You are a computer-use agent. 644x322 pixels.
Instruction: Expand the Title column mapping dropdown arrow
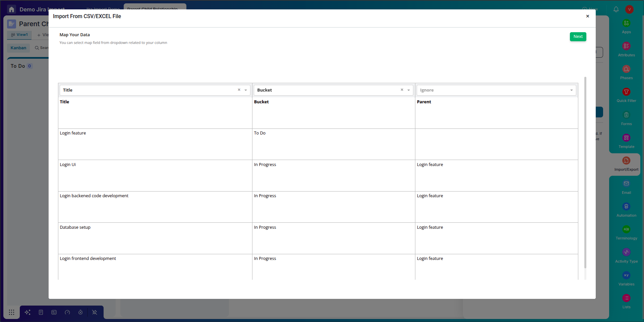[x=246, y=90]
